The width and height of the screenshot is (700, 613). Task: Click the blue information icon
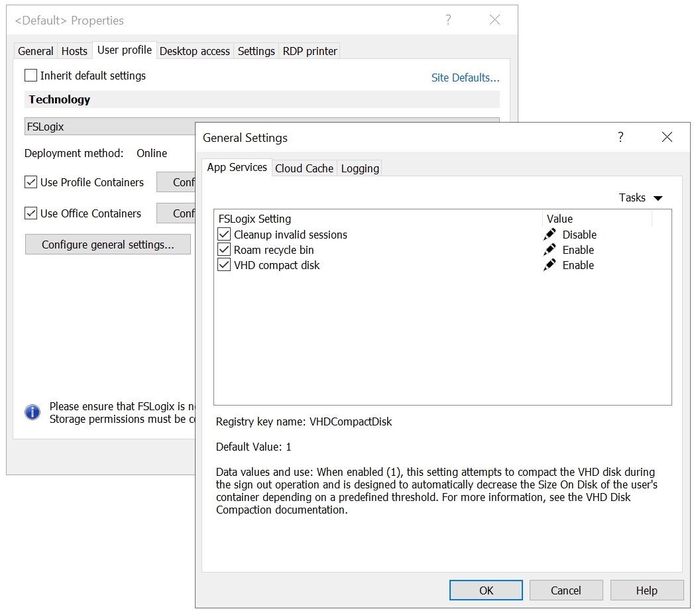(x=32, y=412)
